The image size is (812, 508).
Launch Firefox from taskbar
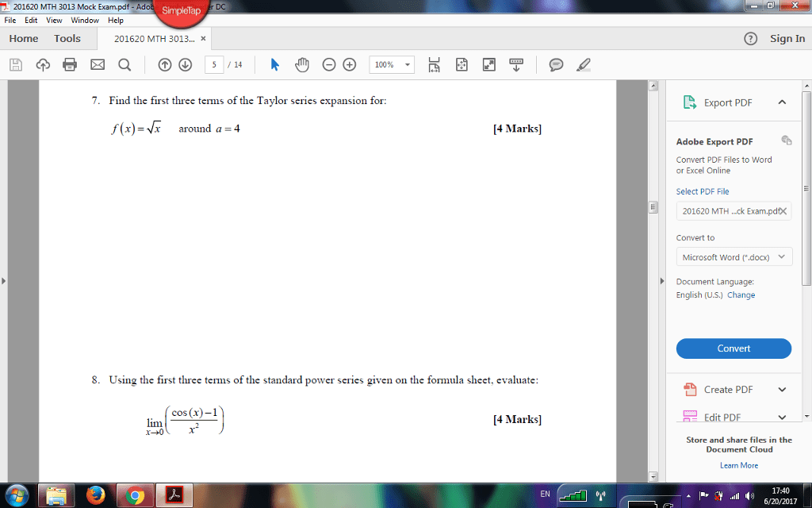pyautogui.click(x=96, y=495)
